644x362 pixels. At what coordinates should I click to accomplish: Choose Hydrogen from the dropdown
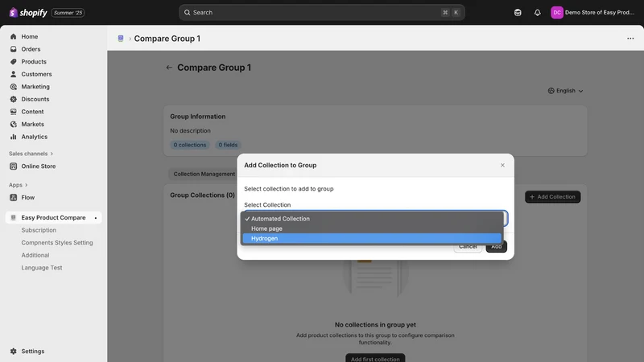tap(372, 238)
